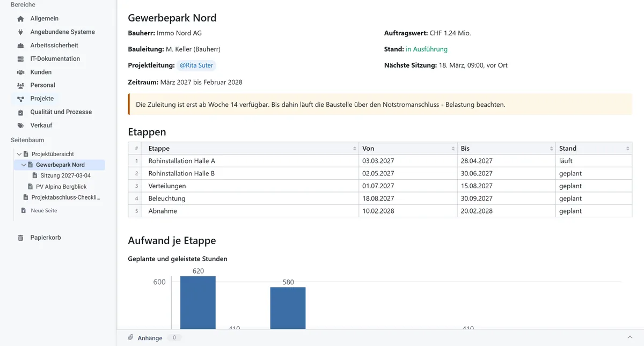Expand the attachments panel with chevron
Screen dimensions: 644x346
pos(630,337)
